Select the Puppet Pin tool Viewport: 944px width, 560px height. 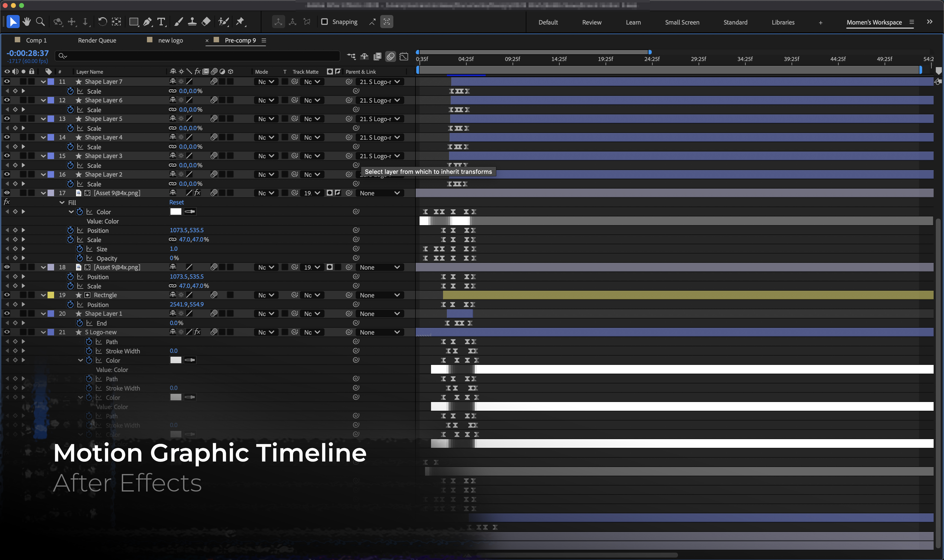click(x=240, y=22)
